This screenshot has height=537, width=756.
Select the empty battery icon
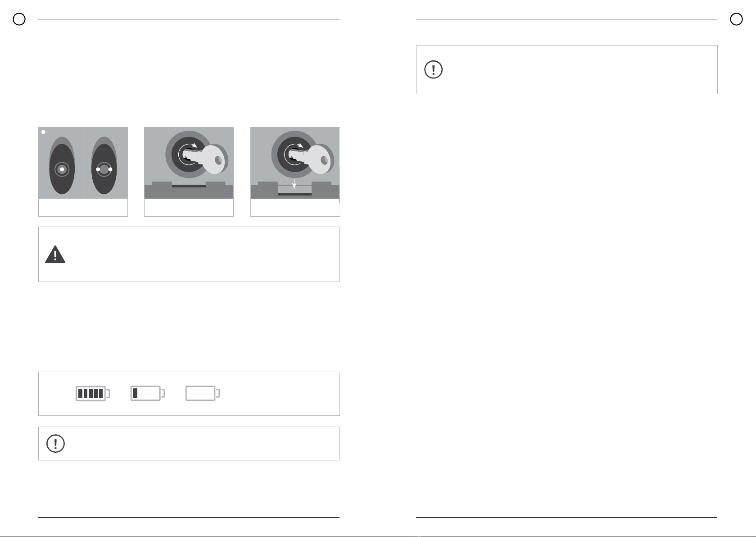pos(203,393)
